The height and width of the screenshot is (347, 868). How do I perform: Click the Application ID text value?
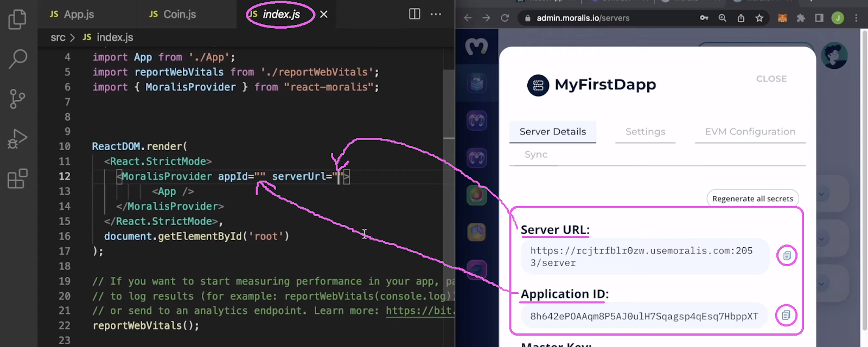(x=644, y=316)
